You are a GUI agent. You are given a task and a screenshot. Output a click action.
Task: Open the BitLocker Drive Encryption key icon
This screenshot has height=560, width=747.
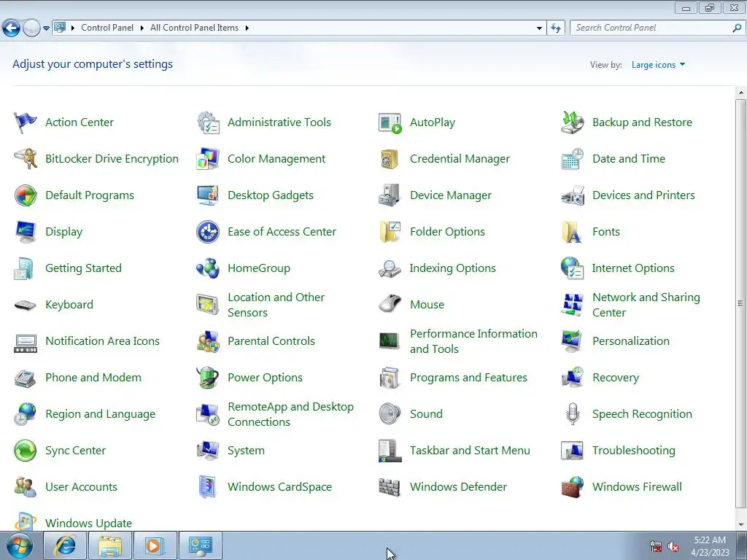point(26,158)
